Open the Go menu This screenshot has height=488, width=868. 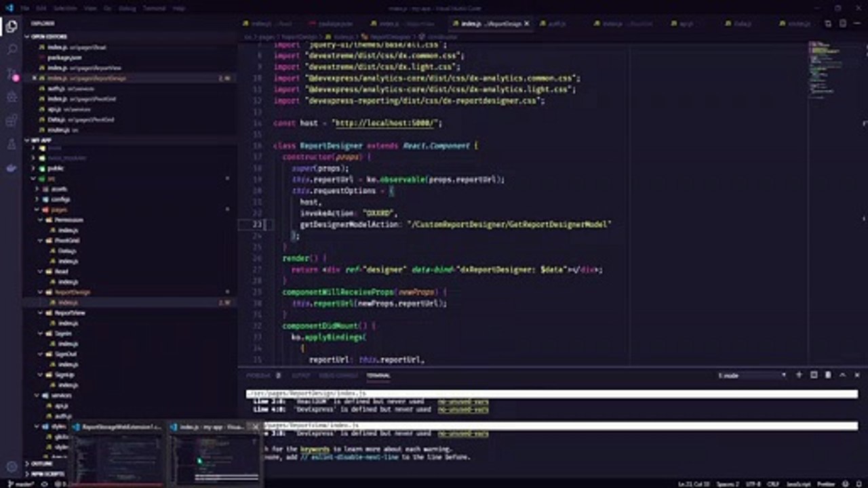108,8
